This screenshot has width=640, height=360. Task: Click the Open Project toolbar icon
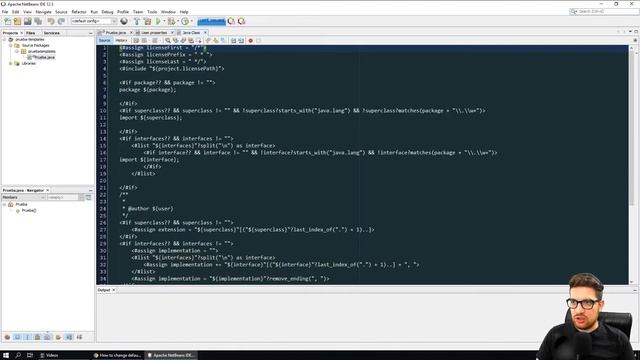click(x=27, y=21)
